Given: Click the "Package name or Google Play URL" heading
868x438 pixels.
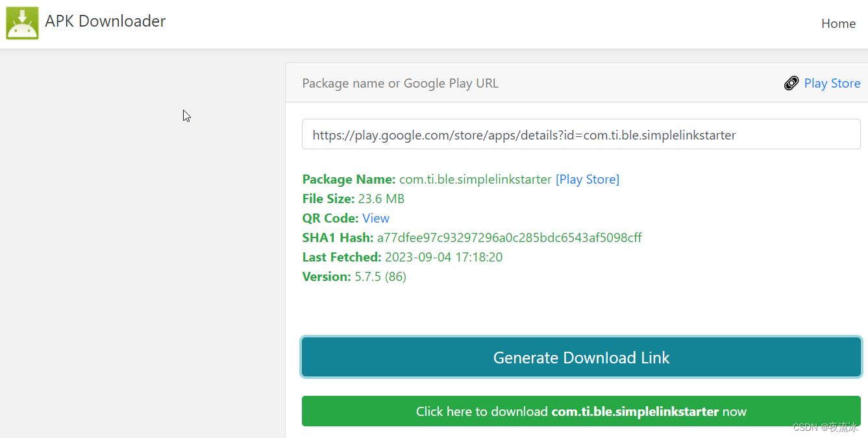Looking at the screenshot, I should [400, 83].
